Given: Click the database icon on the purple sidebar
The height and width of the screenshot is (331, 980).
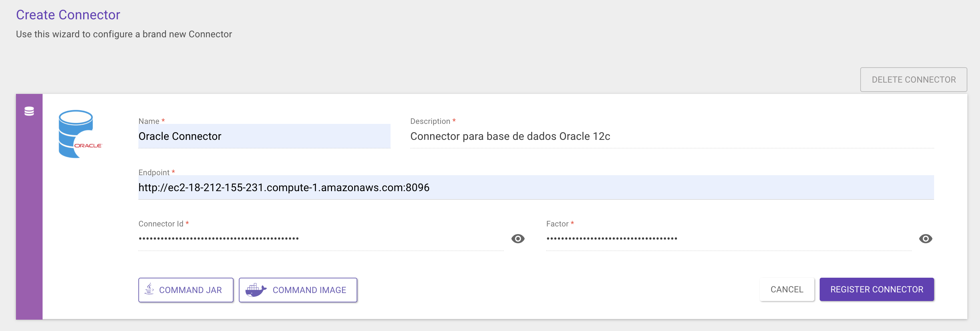Looking at the screenshot, I should pos(29,111).
